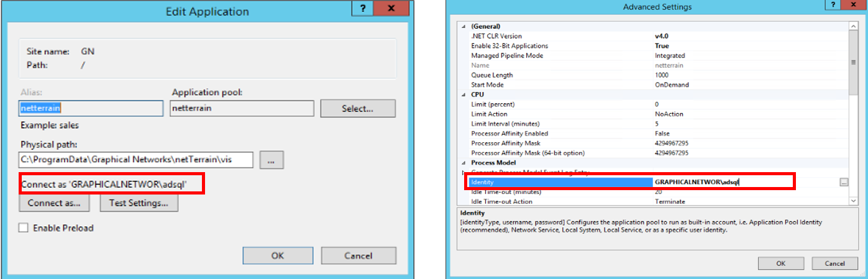Click the scrollbar down arrow in Advanced Settings
This screenshot has height=279, width=868.
[854, 201]
